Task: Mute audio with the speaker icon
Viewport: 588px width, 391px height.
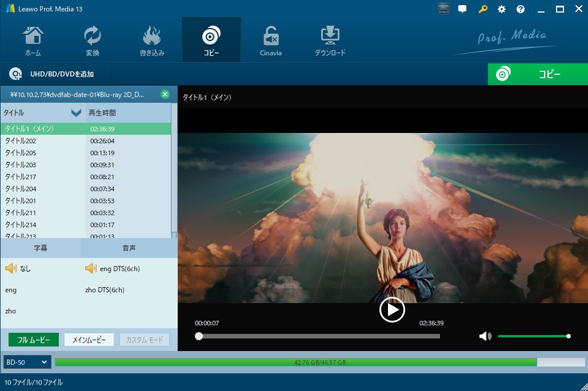Action: click(x=485, y=336)
